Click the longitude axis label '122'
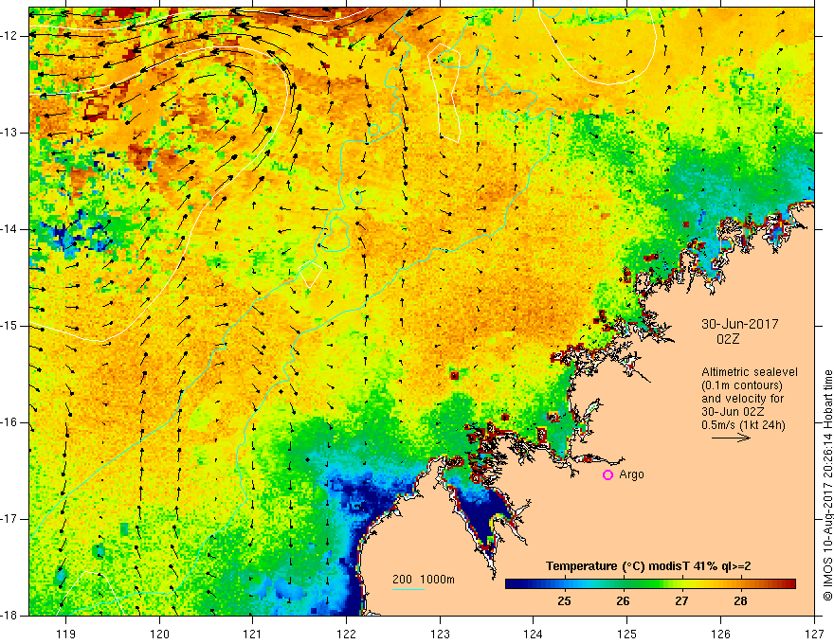This screenshot has height=644, width=834. [x=346, y=634]
